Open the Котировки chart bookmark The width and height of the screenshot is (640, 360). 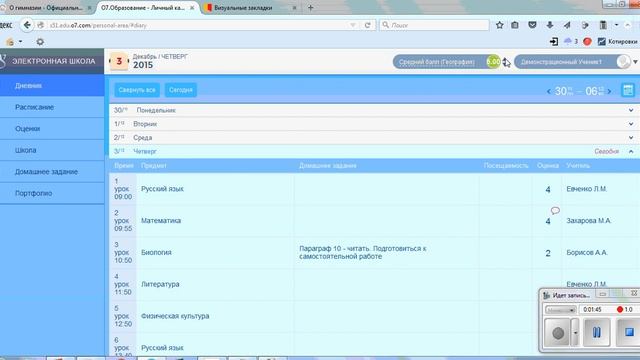pos(617,41)
